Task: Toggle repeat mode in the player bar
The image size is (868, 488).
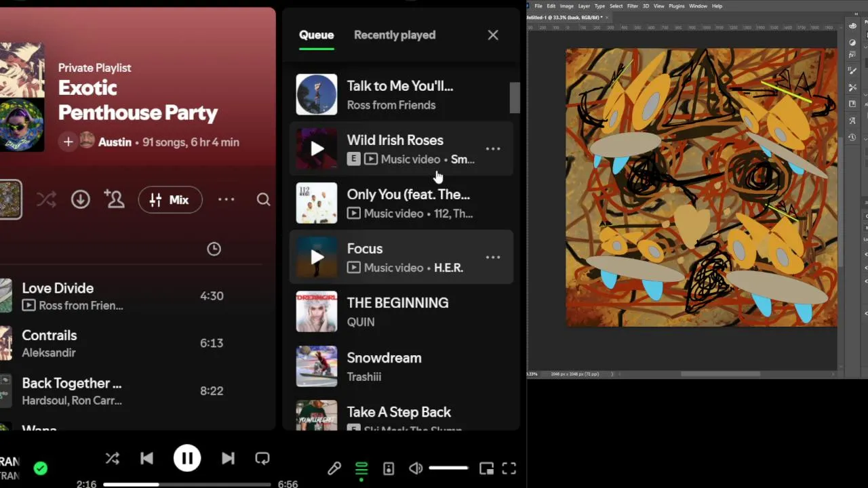Action: (x=262, y=459)
